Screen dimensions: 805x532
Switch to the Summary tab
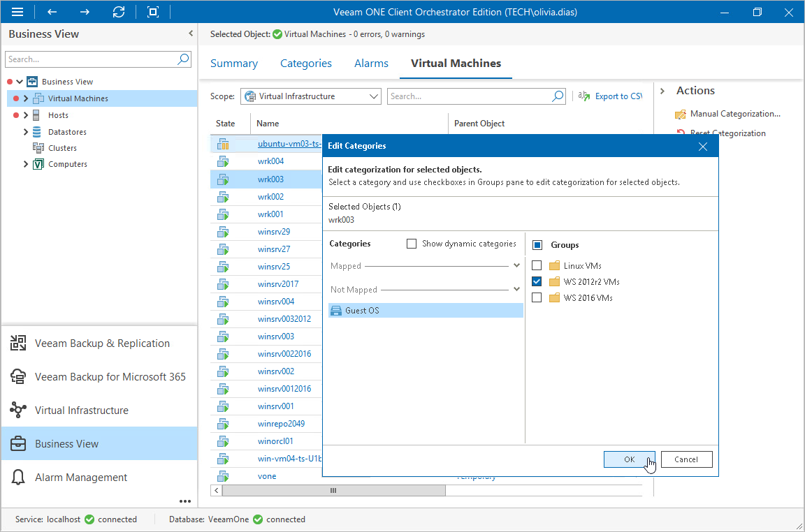tap(234, 63)
